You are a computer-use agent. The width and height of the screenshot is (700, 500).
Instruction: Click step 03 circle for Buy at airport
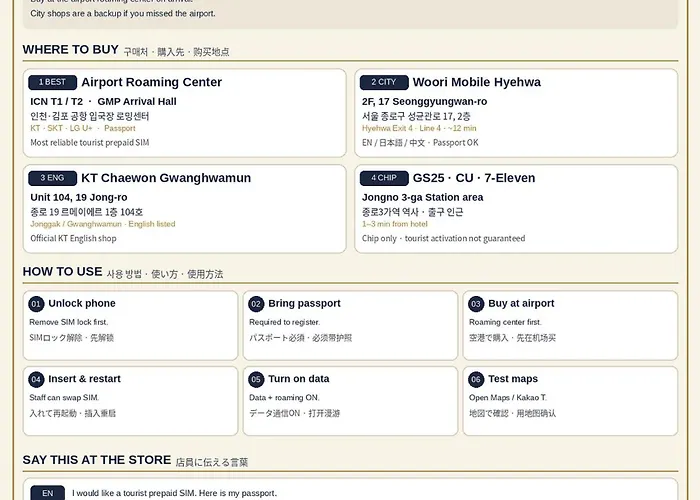(x=476, y=304)
